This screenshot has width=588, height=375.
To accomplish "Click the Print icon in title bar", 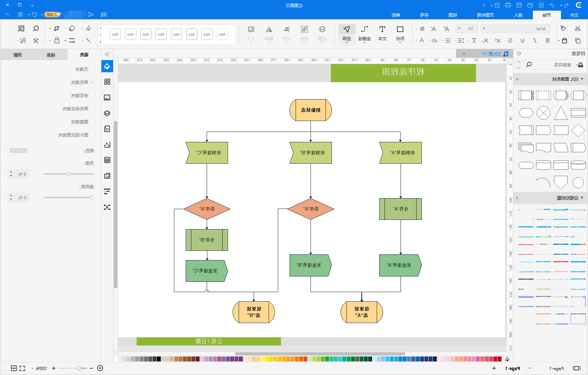I will point(508,5).
